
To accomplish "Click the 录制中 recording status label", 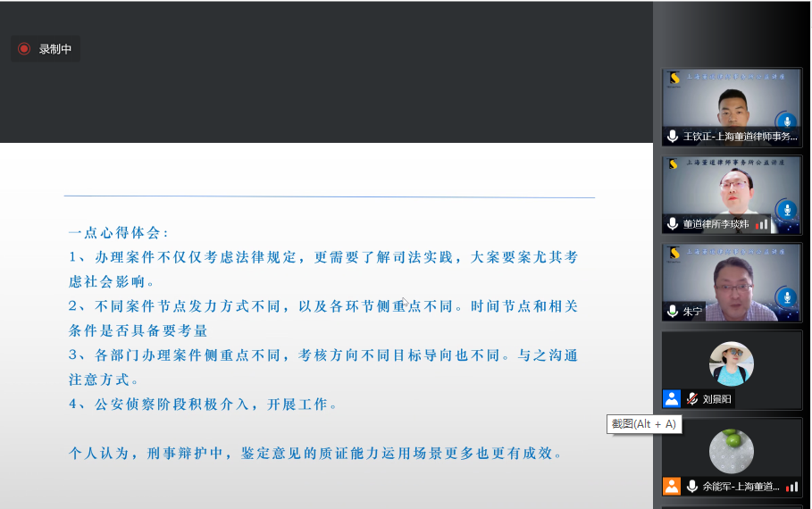I will (x=54, y=49).
